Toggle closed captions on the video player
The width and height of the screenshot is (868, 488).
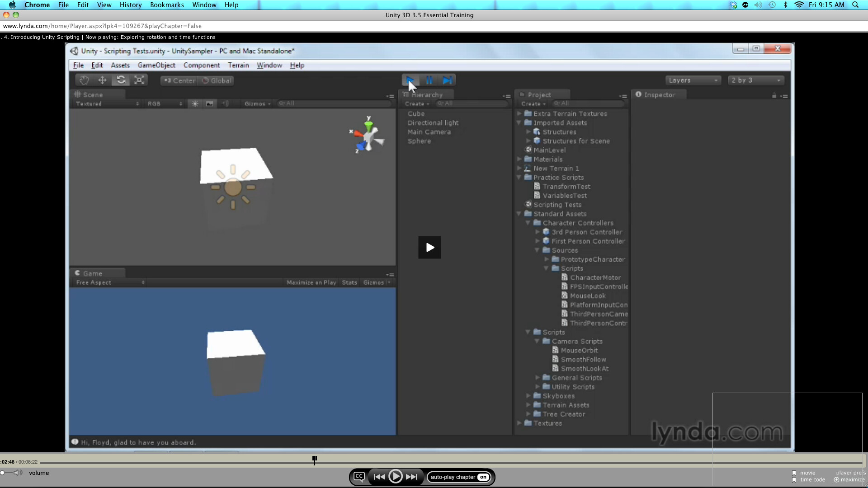click(359, 476)
